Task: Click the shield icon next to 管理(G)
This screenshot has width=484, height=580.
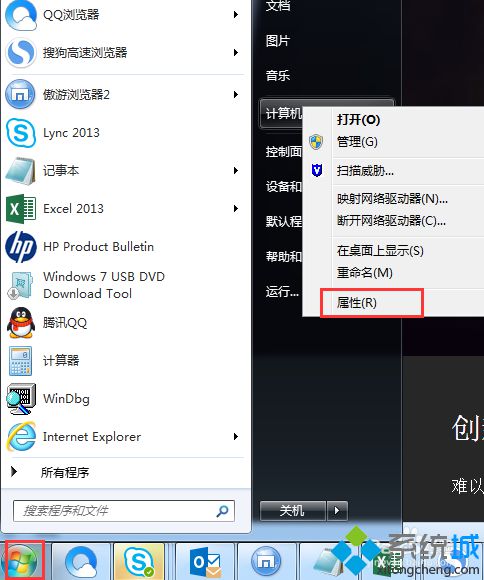Action: pos(316,142)
